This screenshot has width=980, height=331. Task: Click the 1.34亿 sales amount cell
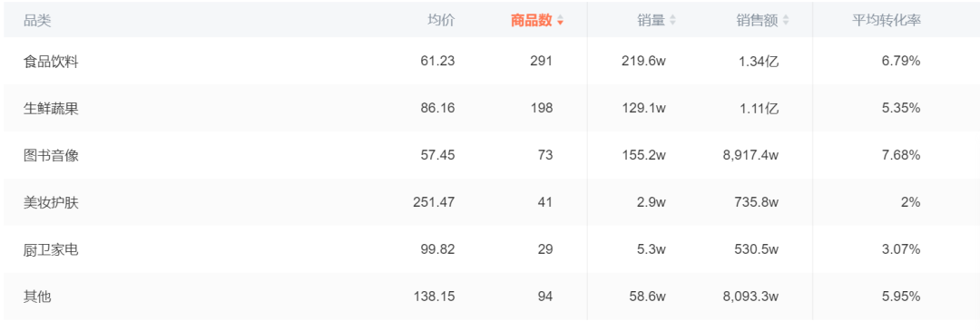click(x=759, y=61)
